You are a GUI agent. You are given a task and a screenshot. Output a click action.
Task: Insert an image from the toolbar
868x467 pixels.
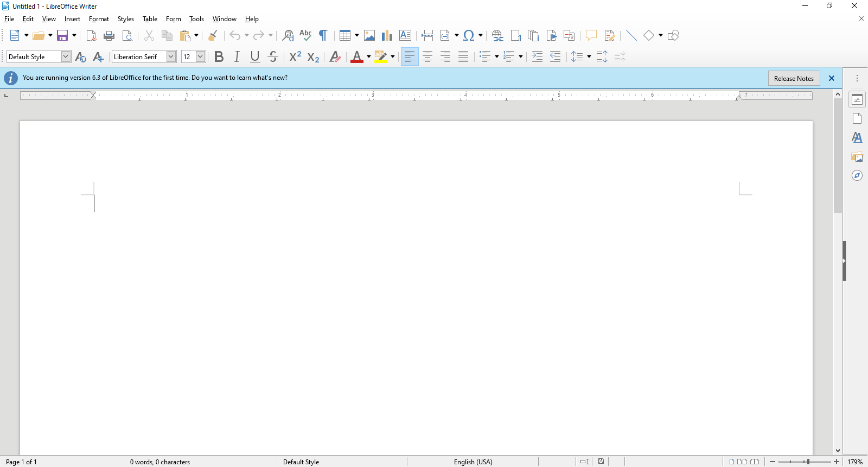tap(369, 36)
